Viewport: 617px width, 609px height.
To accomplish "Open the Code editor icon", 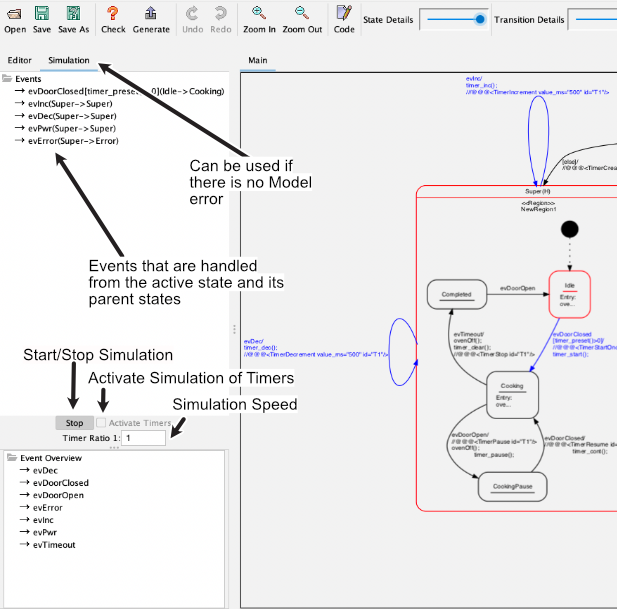I will click(344, 14).
